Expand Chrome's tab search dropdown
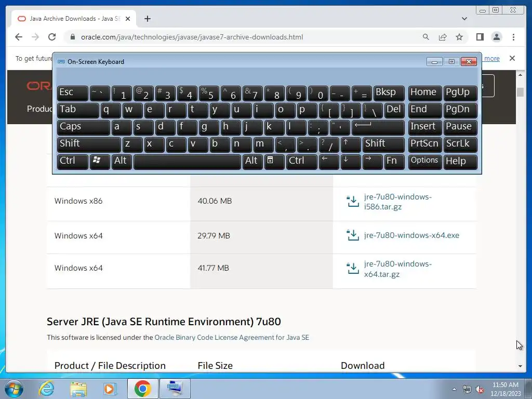Viewport: 532px width, 399px height. point(464,19)
